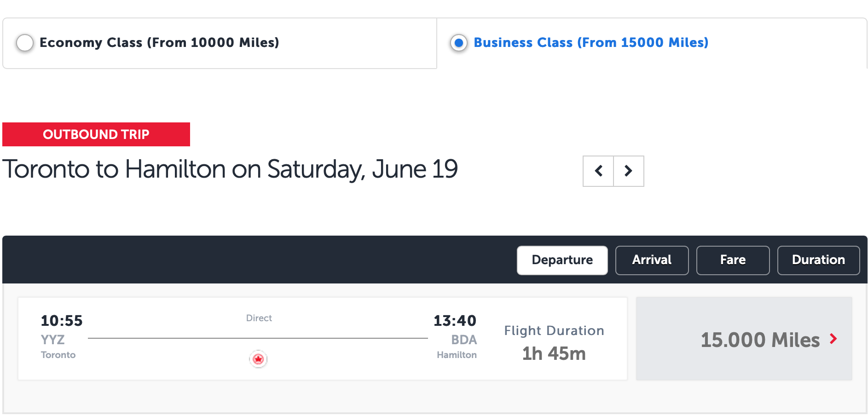
Task: Sort flights by Fare
Action: [x=733, y=260]
